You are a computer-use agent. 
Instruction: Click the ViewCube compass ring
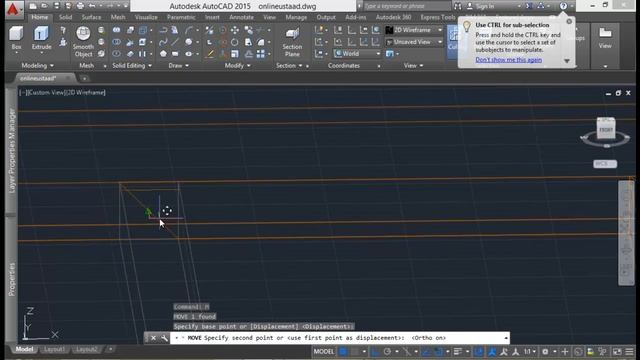606,140
